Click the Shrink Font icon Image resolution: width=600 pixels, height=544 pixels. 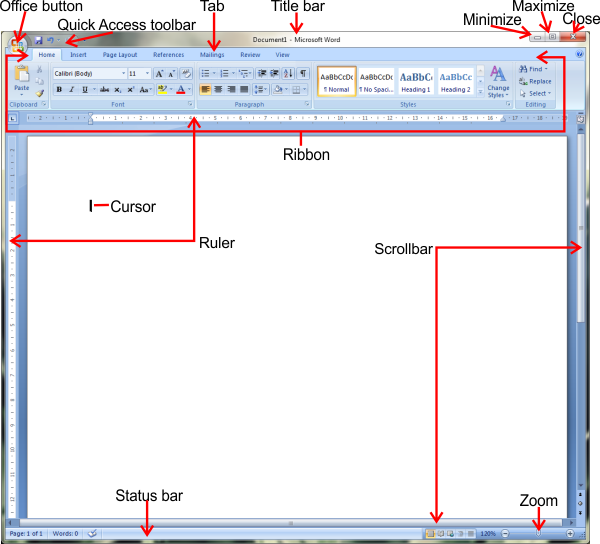click(171, 73)
